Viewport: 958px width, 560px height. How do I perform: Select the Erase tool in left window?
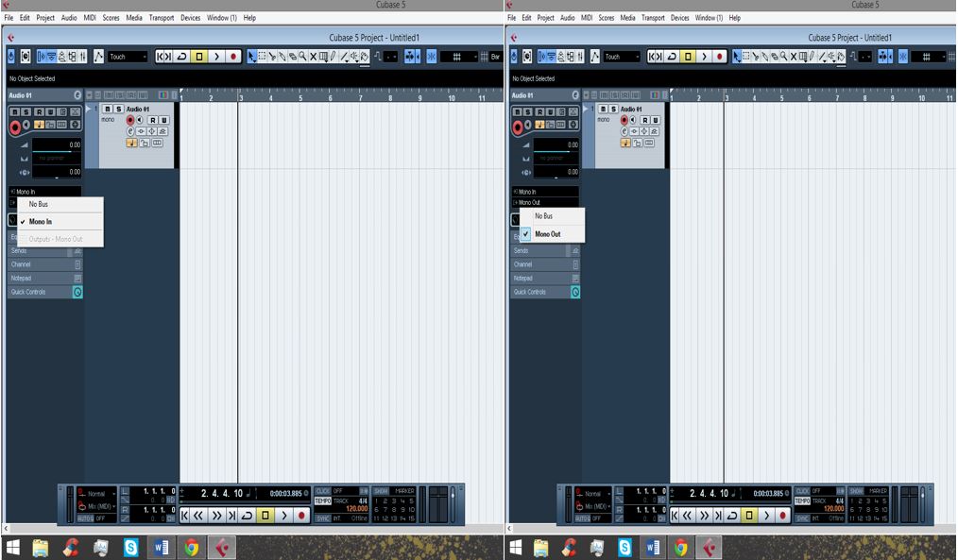293,56
